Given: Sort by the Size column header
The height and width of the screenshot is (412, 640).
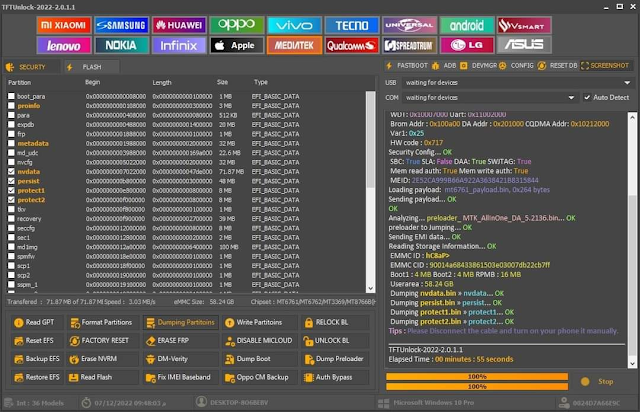Looking at the screenshot, I should click(222, 82).
